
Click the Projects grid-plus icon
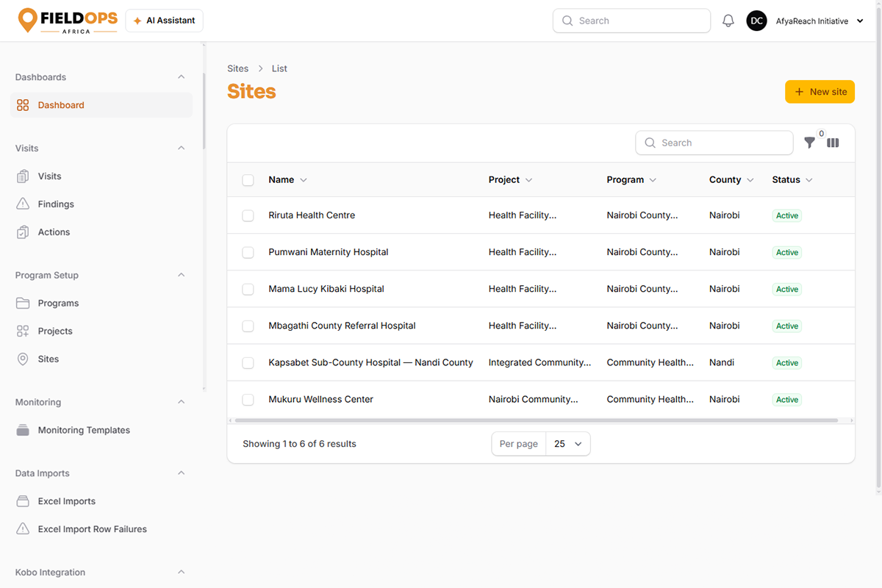click(23, 331)
